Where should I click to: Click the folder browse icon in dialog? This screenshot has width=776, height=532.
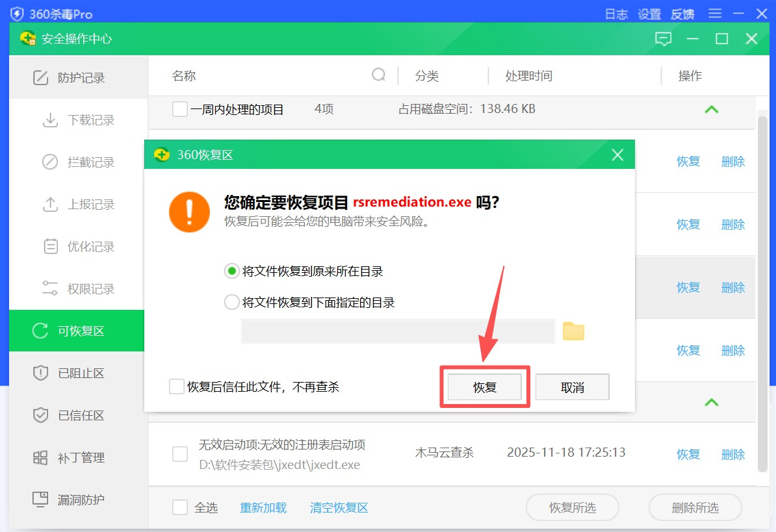point(573,331)
